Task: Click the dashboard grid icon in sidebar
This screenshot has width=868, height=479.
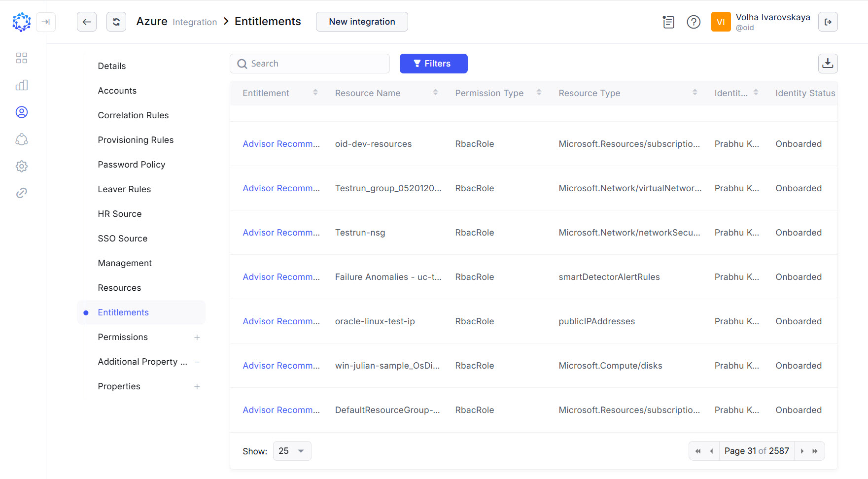Action: tap(22, 58)
